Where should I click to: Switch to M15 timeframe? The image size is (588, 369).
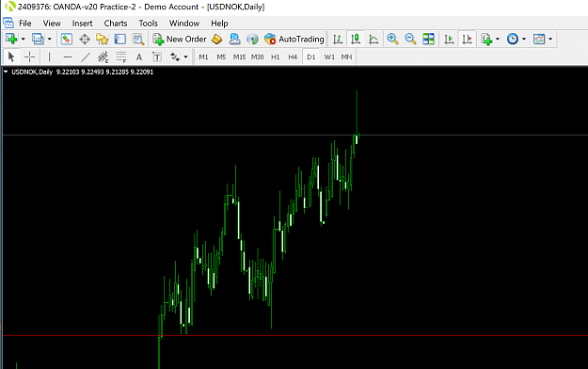(x=239, y=57)
